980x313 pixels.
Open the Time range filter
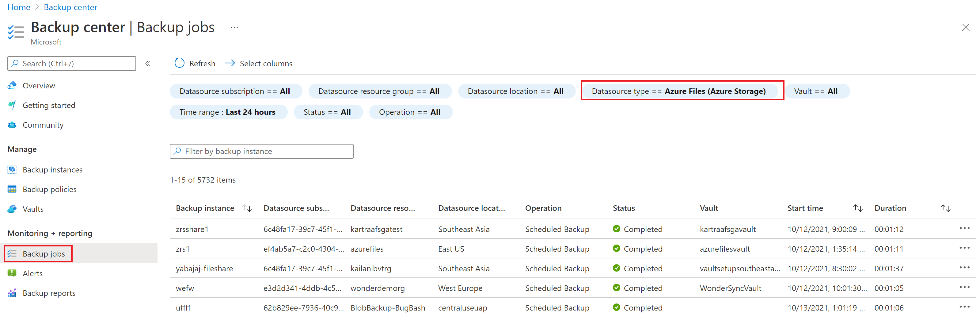pos(227,112)
